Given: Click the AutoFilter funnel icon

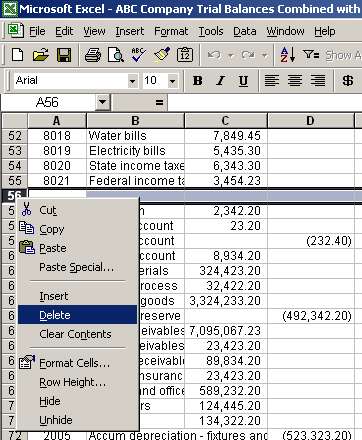Looking at the screenshot, I should pyautogui.click(x=311, y=54).
